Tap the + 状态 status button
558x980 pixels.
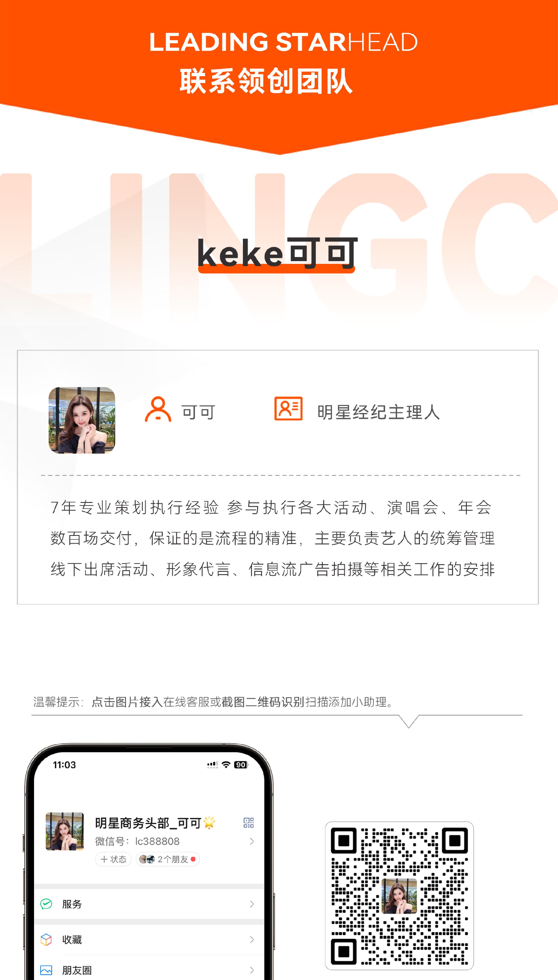tap(113, 859)
